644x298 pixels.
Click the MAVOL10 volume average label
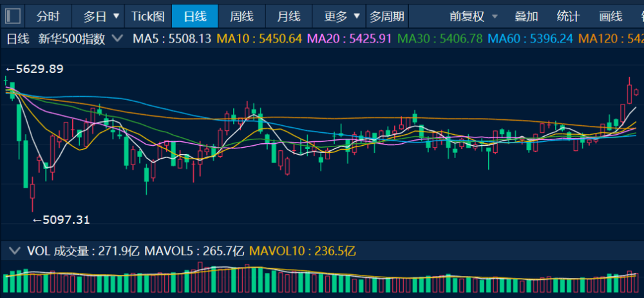[x=303, y=250]
